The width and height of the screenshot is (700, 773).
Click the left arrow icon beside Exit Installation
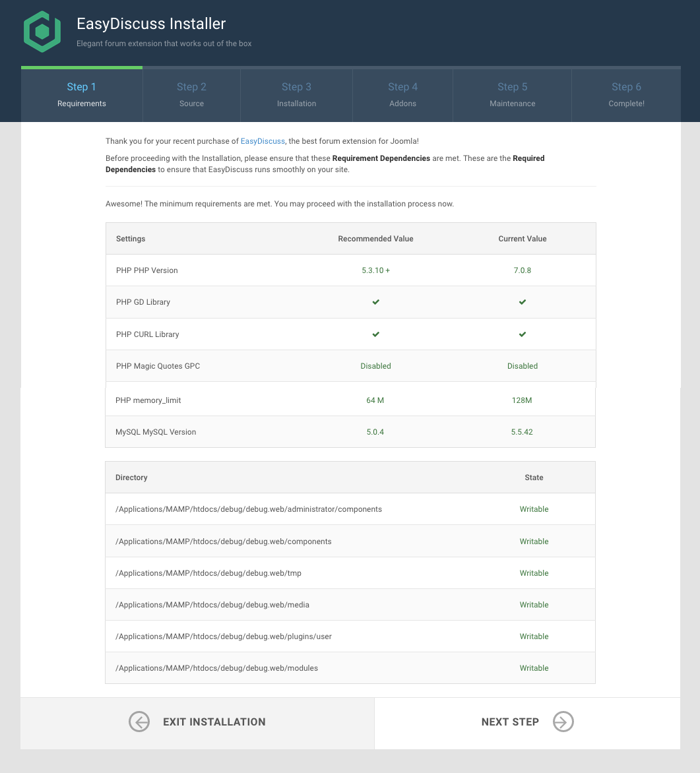(139, 722)
